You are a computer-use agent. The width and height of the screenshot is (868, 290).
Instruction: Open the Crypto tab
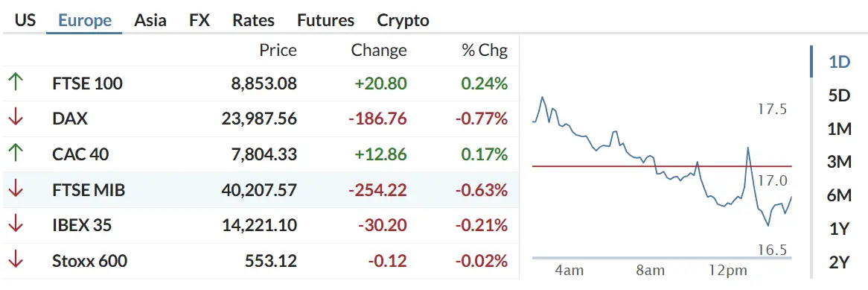pyautogui.click(x=403, y=21)
